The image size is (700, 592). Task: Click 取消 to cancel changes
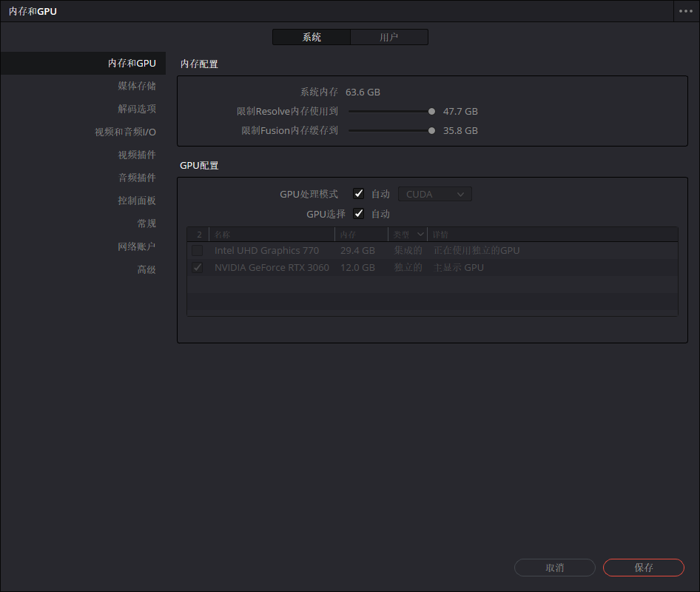[x=555, y=568]
